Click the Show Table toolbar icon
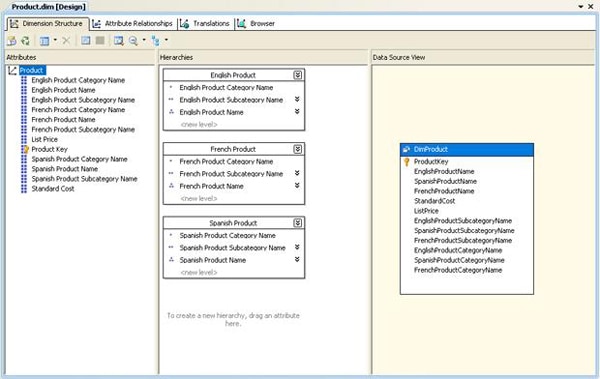 [86, 40]
